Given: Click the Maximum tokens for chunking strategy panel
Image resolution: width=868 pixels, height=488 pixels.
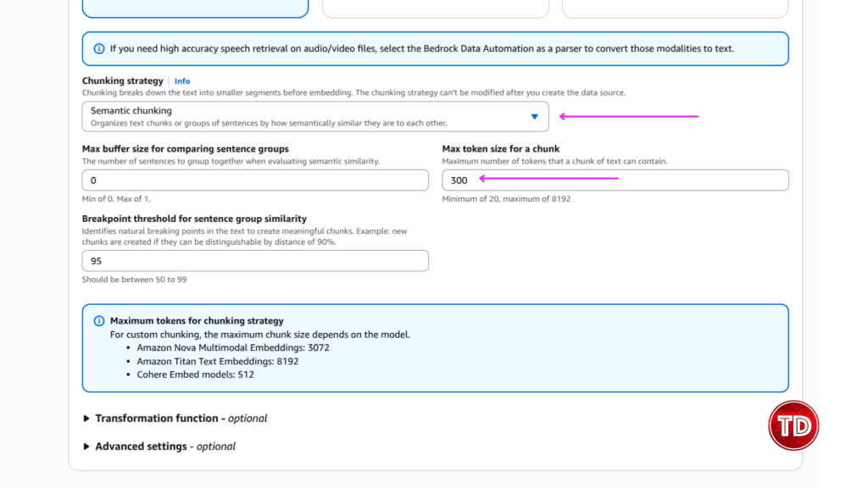Looking at the screenshot, I should [434, 348].
